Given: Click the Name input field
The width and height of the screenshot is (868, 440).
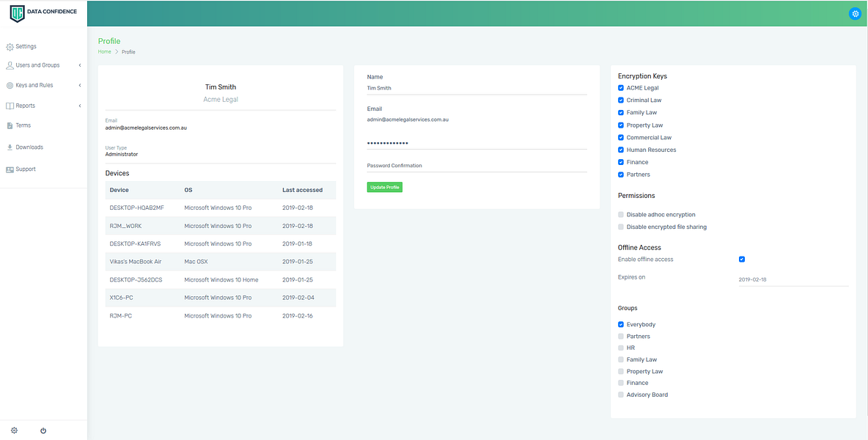Looking at the screenshot, I should [477, 88].
